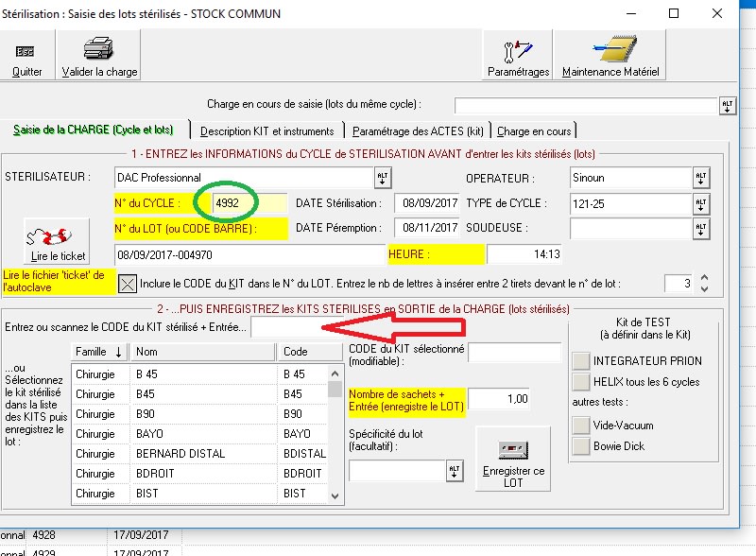Viewport: 756px width, 556px height.
Task: Click the Nombre de sachets field
Action: pyautogui.click(x=499, y=399)
